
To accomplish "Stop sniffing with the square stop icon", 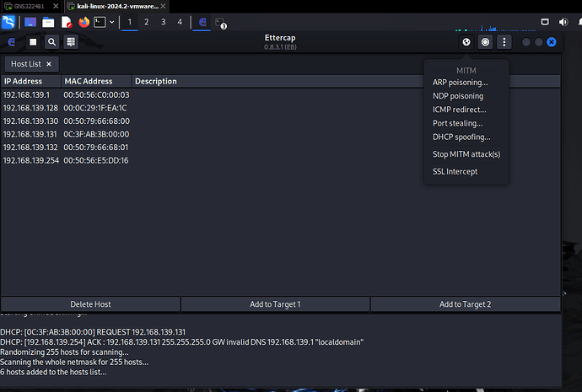I will tap(33, 42).
